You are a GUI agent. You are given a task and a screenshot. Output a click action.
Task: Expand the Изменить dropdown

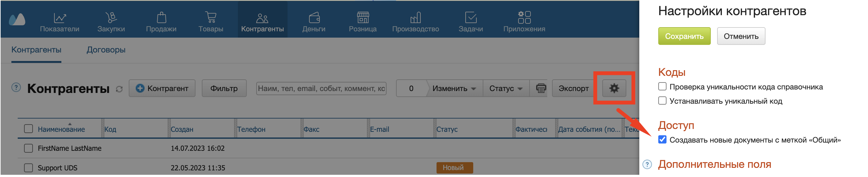click(x=455, y=88)
